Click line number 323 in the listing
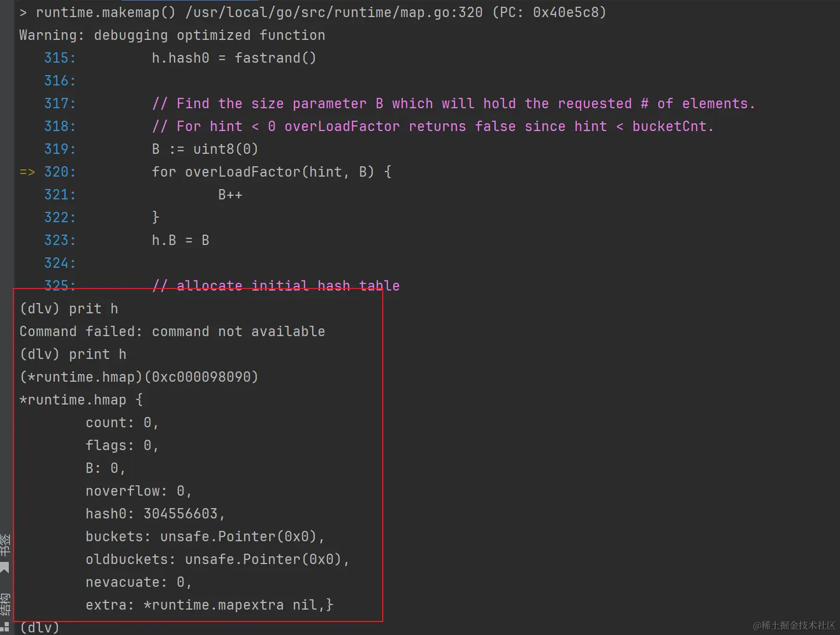 click(x=60, y=240)
